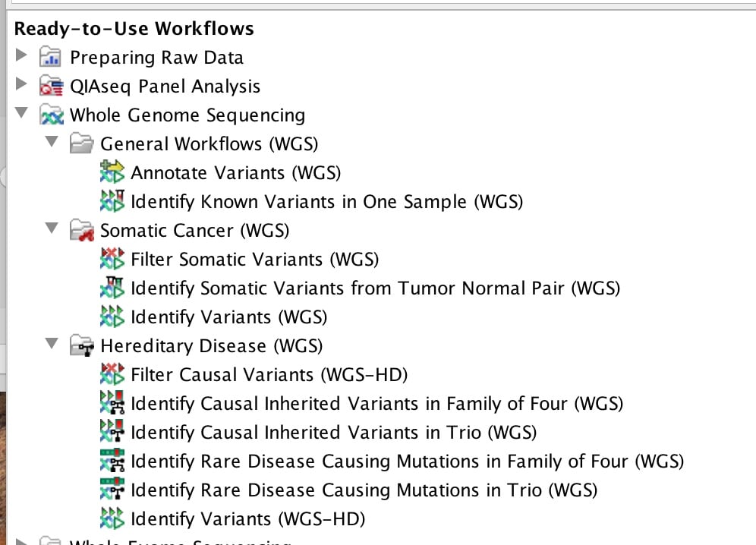Viewport: 756px width, 545px height.
Task: Collapse the Somatic Cancer (WGS) subfolder
Action: pos(52,228)
